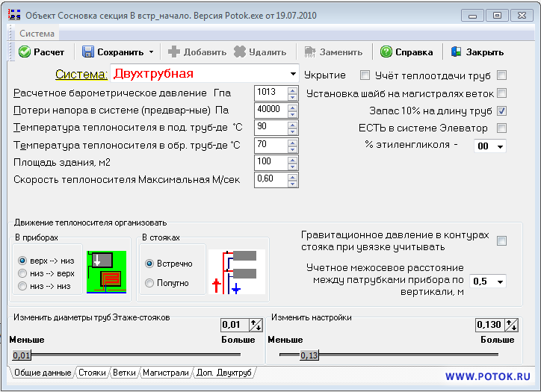Viewport: 541px width, 392px height.
Task: Click the Добавить plus icon
Action: (174, 52)
